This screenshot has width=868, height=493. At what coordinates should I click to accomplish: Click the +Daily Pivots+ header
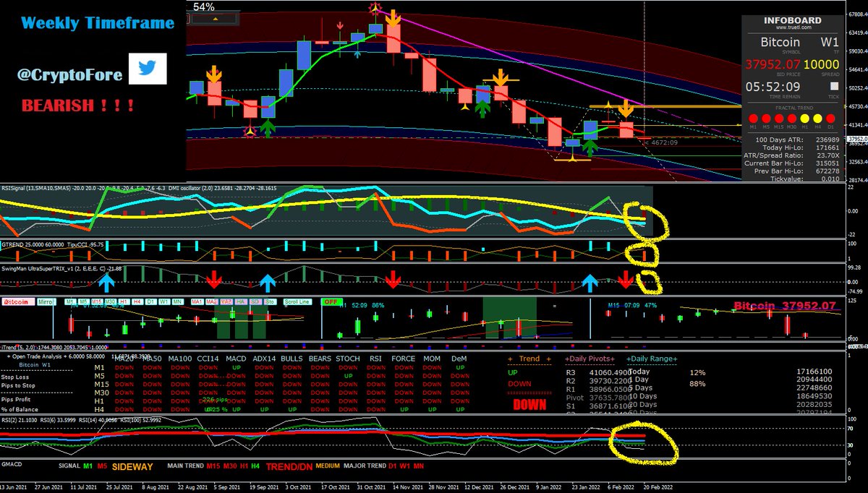[592, 359]
